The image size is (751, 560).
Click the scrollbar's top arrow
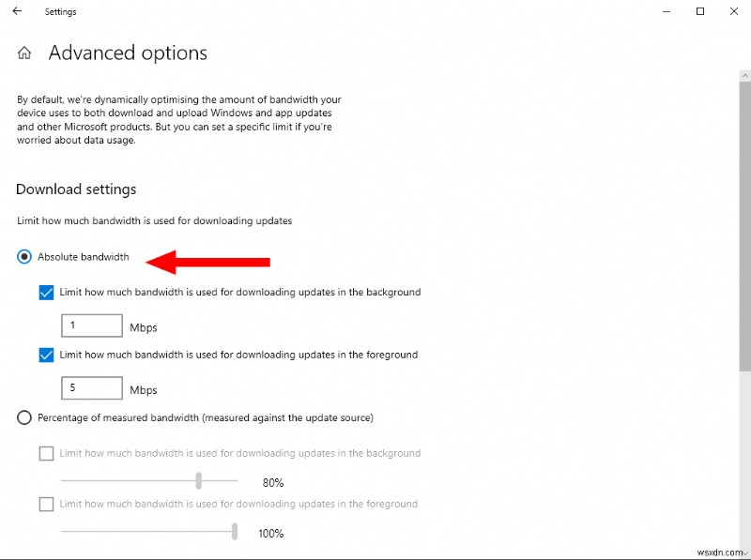pos(746,74)
